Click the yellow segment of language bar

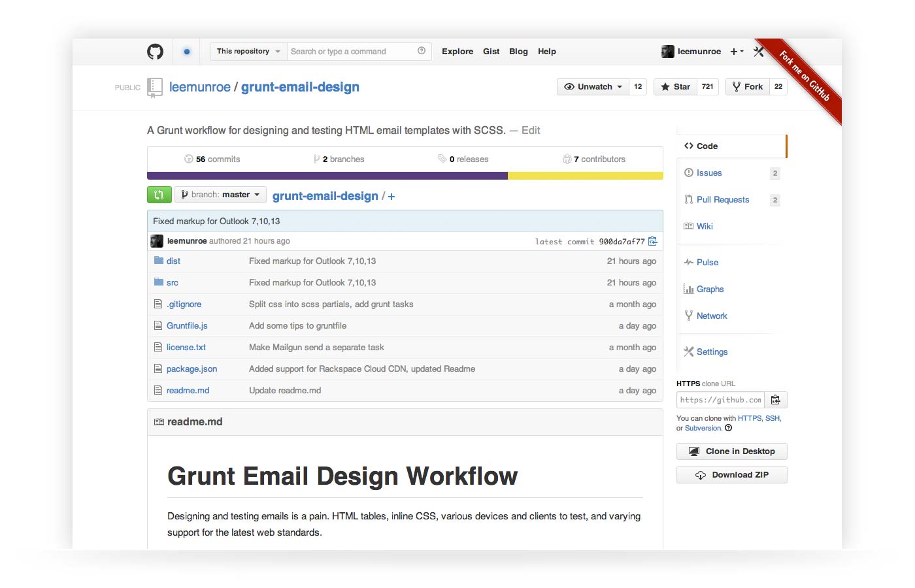coord(586,176)
